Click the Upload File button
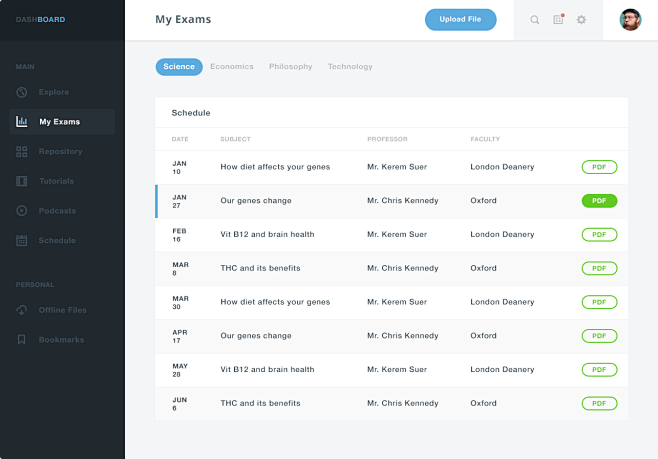The image size is (658, 459). click(x=460, y=20)
